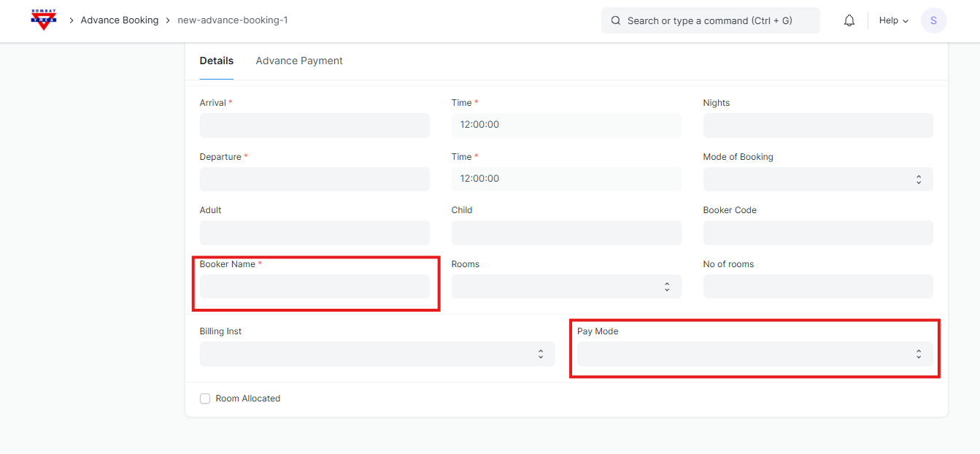Open the Pay Mode dropdown

coord(754,354)
